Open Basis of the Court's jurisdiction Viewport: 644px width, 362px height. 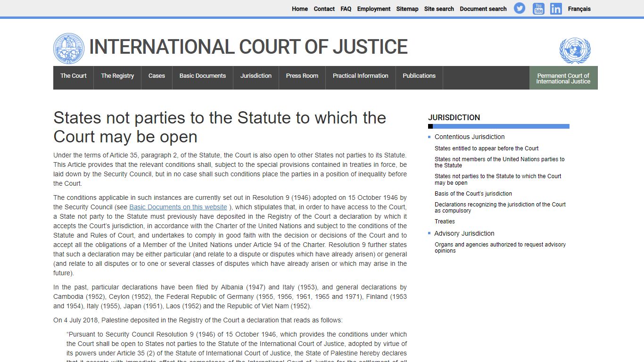pos(473,194)
